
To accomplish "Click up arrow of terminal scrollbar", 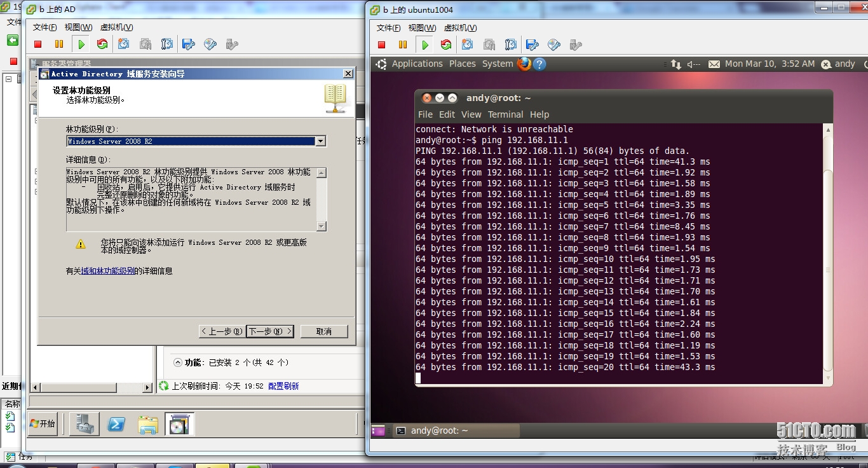I will [827, 130].
